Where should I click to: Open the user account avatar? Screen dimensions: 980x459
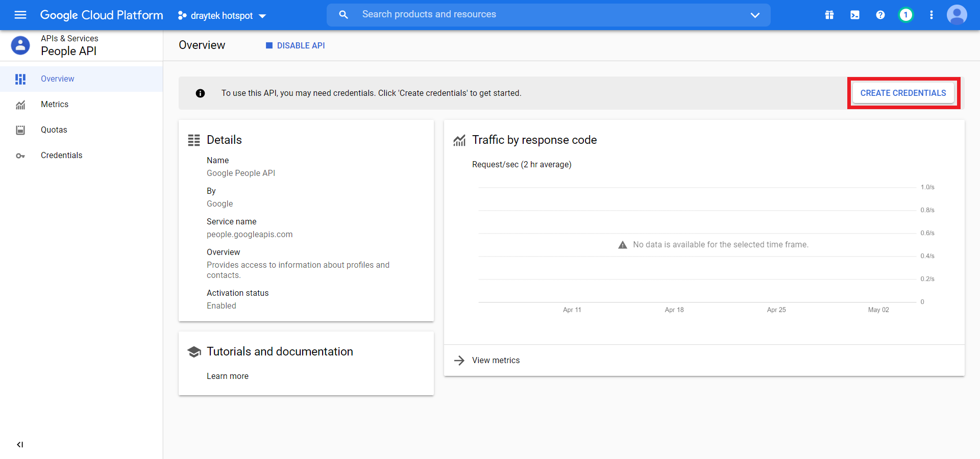tap(957, 15)
